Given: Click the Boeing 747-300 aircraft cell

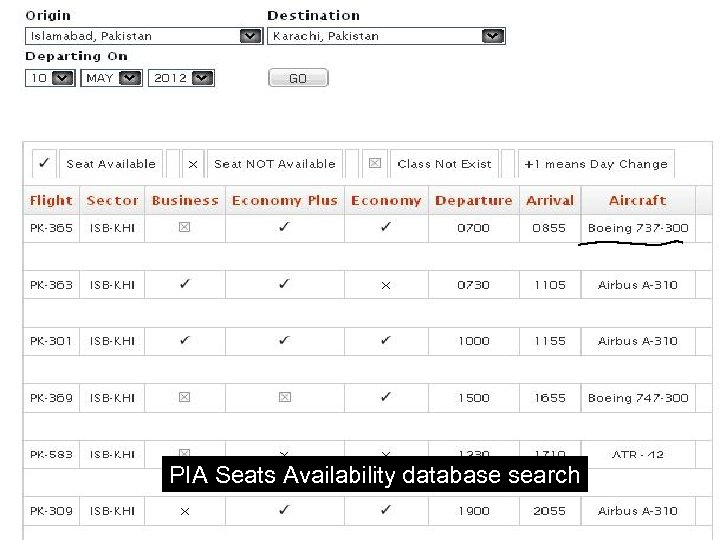Looking at the screenshot, I should [638, 398].
